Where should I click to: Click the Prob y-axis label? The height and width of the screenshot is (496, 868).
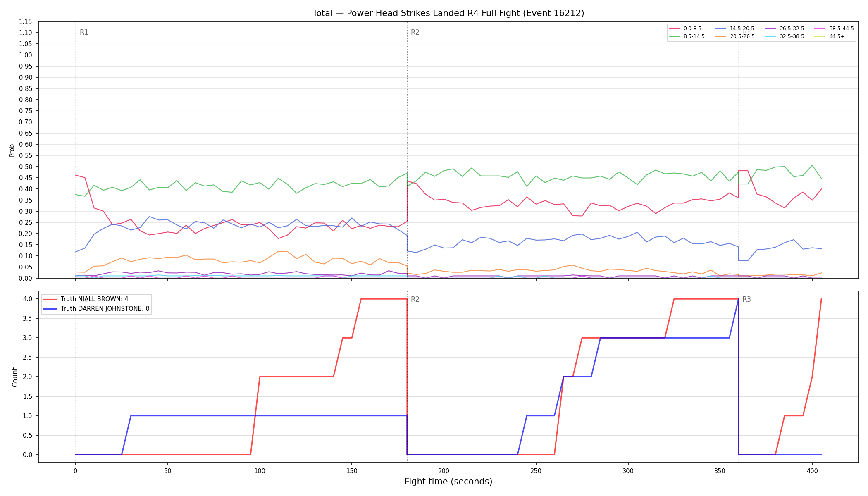[x=12, y=150]
